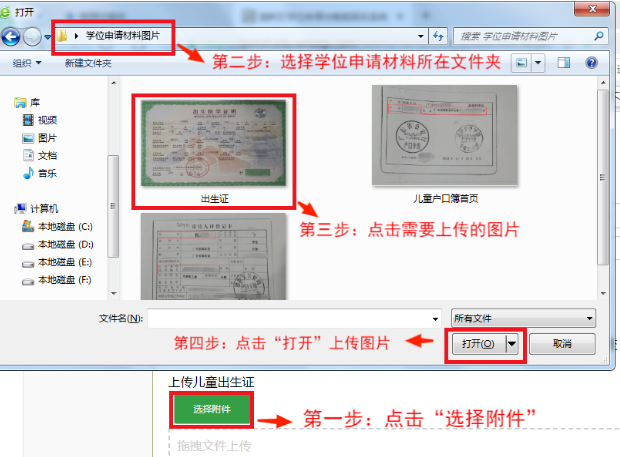620x457 pixels.
Task: Click 新建文件夹 in toolbar
Action: [x=88, y=63]
